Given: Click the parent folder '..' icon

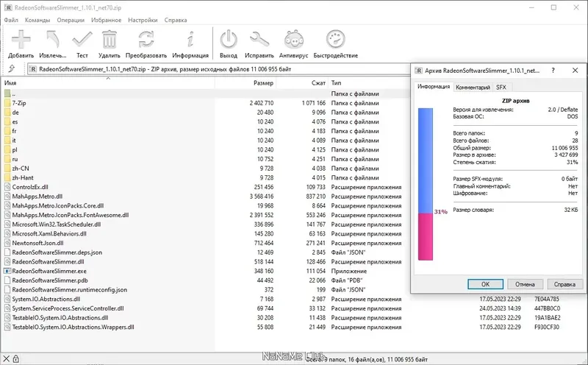Looking at the screenshot, I should tap(7, 93).
